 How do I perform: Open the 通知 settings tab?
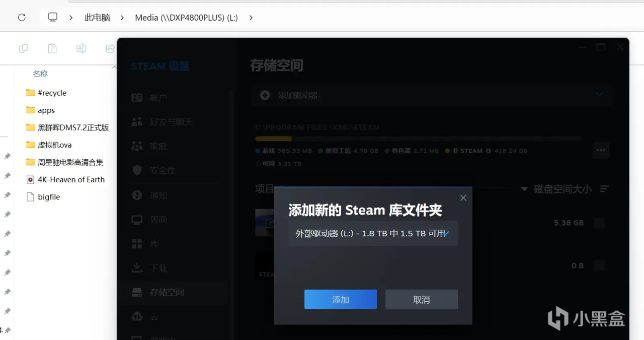tap(174, 195)
